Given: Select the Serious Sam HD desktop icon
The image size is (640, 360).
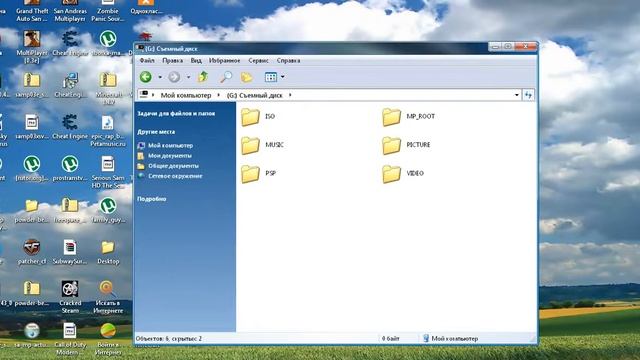Looking at the screenshot, I should pos(108,172).
